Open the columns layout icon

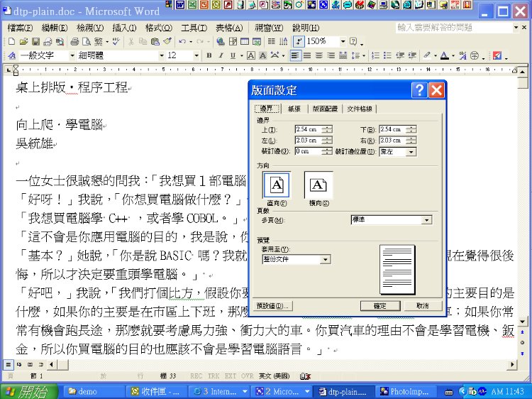(272, 42)
